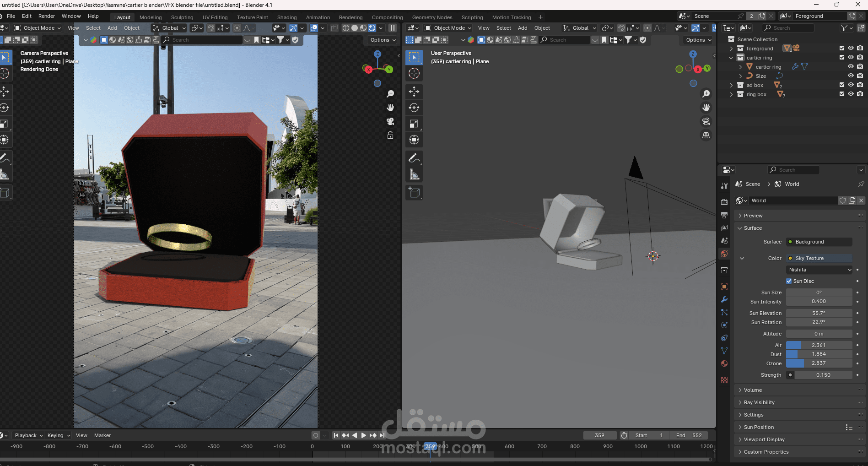Open the Modifiers wrench properties tab

click(724, 299)
